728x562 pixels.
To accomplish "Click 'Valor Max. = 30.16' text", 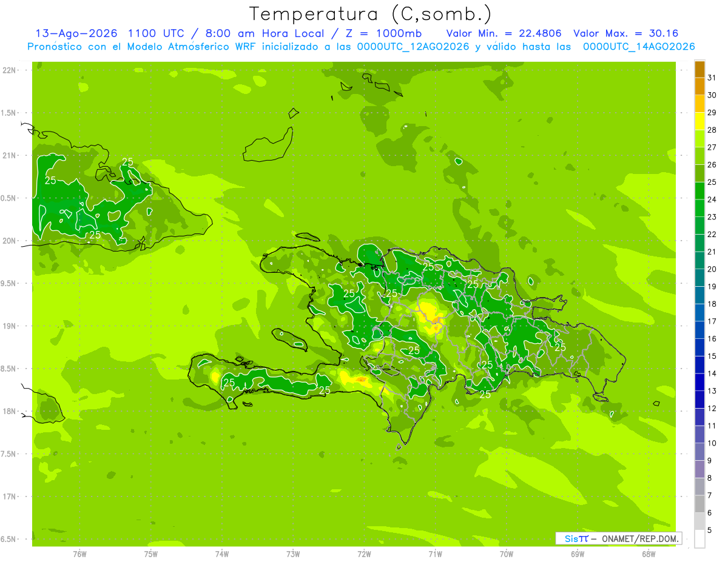I will [x=625, y=33].
